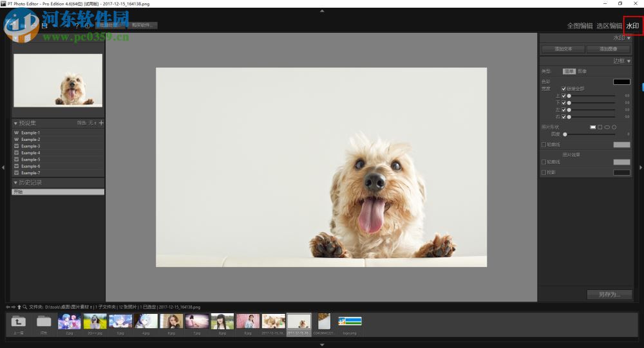The image size is (644, 348).
Task: Click the 购买软件 buy software button
Action: pyautogui.click(x=142, y=25)
